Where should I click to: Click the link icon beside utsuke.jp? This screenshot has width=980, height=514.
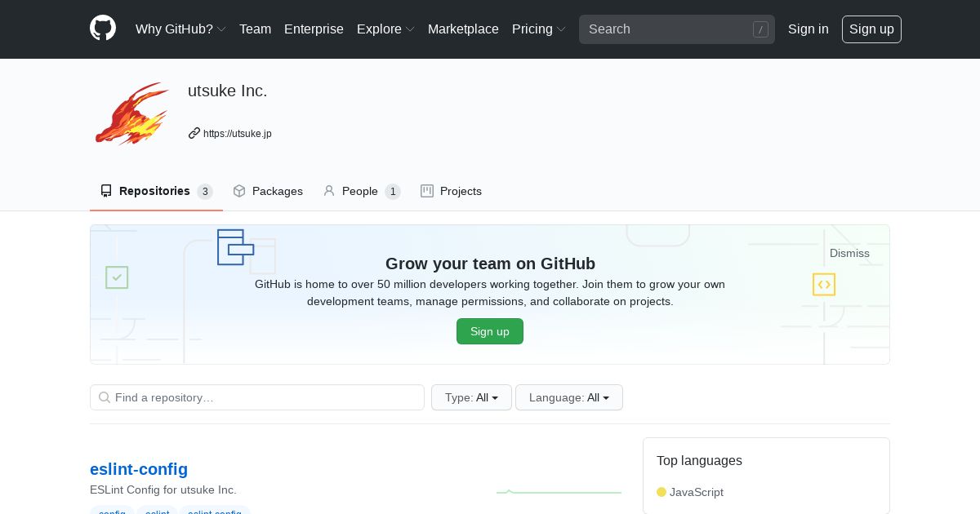(194, 133)
